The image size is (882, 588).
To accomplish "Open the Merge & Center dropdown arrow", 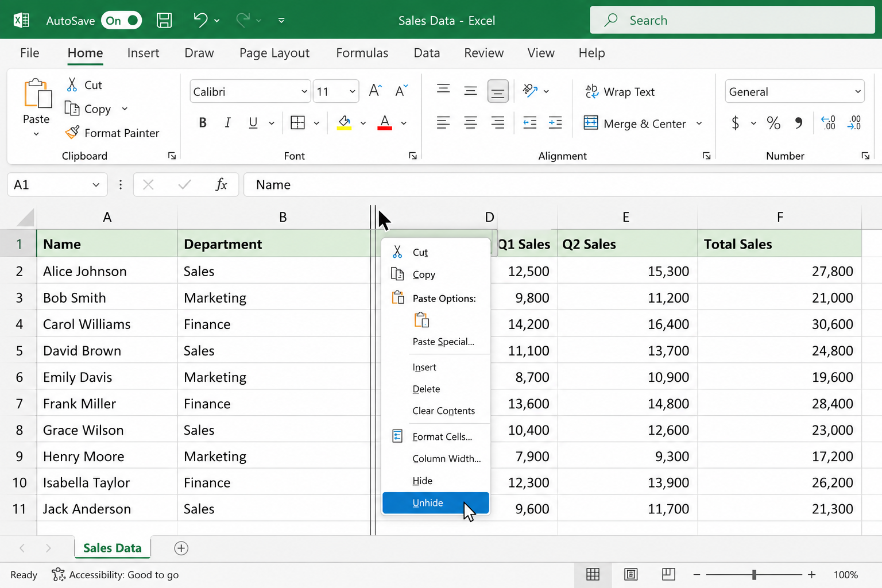I will 699,123.
